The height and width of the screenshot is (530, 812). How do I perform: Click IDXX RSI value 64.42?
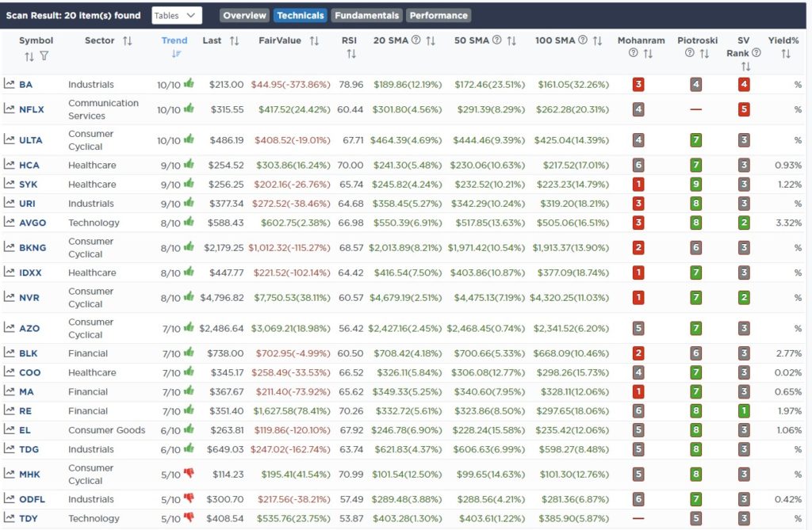[x=350, y=273]
